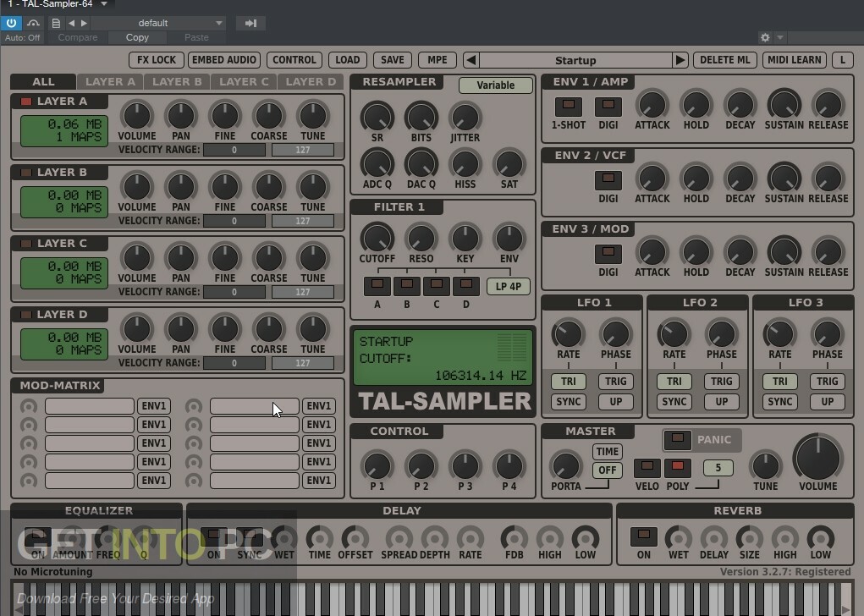The width and height of the screenshot is (864, 616).
Task: Click Control P 1 knob
Action: pyautogui.click(x=377, y=465)
